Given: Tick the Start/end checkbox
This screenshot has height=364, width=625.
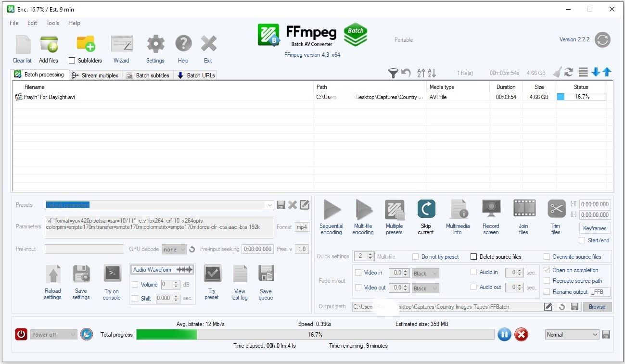Looking at the screenshot, I should [582, 240].
